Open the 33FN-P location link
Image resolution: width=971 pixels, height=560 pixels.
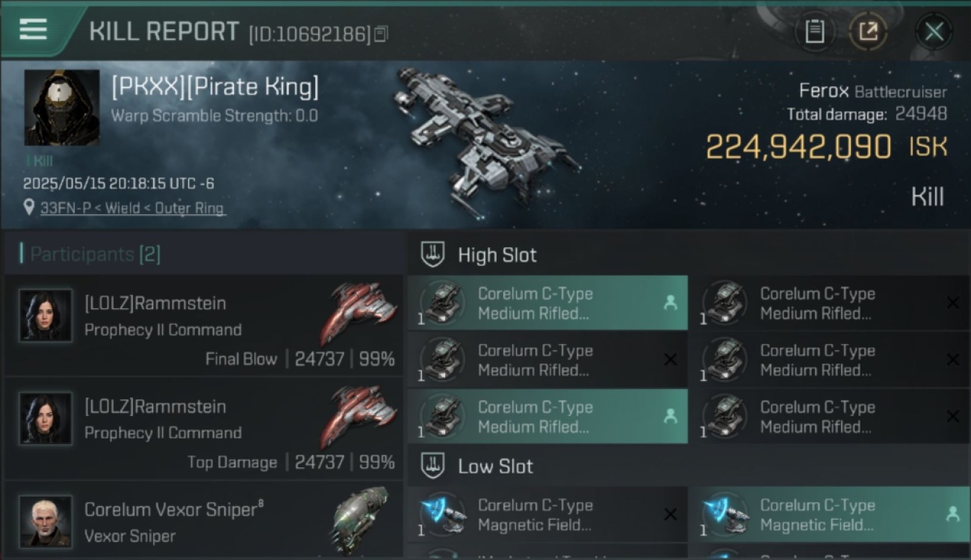(x=132, y=208)
